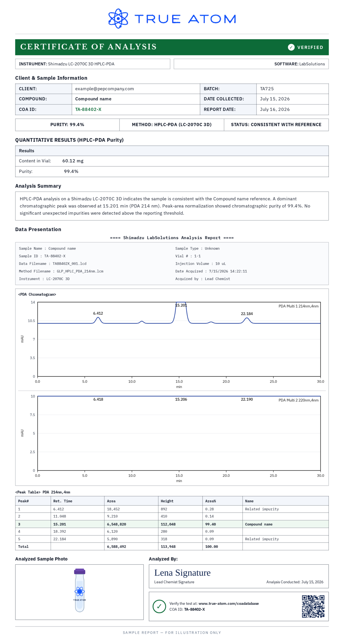Click the white checkmark icon beside VERIFIED
This screenshot has height=644, width=344.
click(x=291, y=47)
